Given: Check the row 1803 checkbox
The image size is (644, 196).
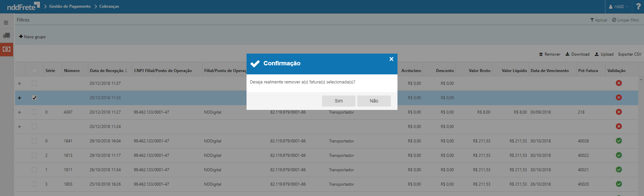Looking at the screenshot, I should (35, 184).
